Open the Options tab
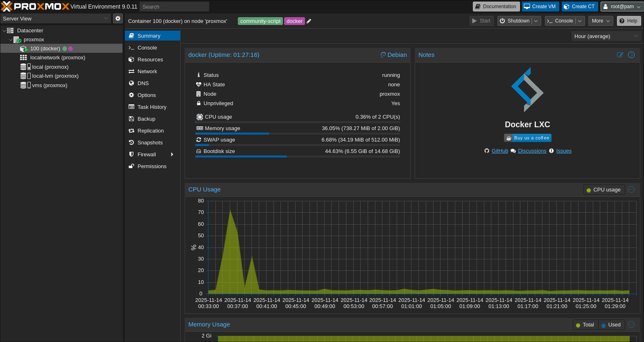This screenshot has height=342, width=644. tap(152, 95)
